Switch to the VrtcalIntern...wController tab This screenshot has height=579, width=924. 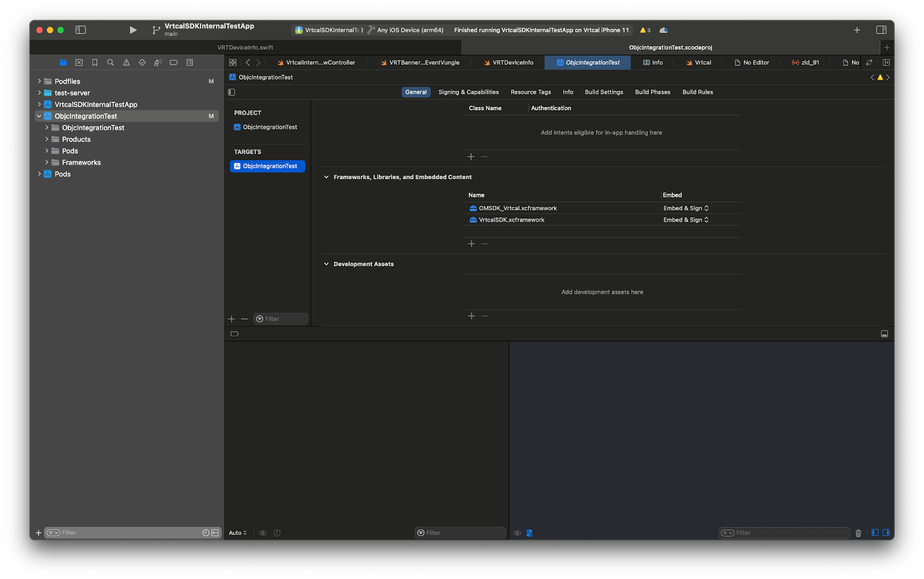[x=316, y=62]
